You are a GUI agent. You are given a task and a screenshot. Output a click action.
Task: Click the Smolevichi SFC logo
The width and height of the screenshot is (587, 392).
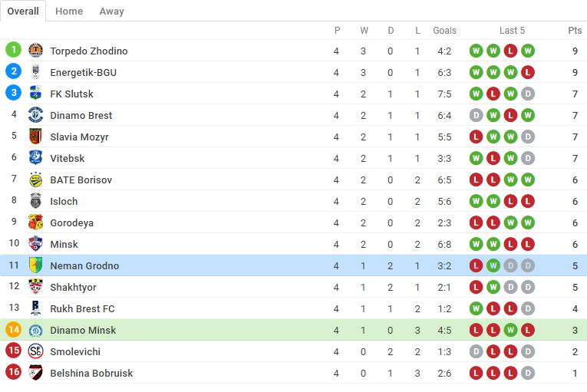click(35, 351)
